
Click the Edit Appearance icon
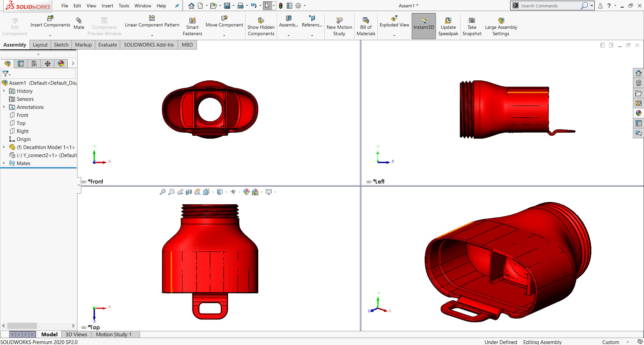click(x=247, y=192)
